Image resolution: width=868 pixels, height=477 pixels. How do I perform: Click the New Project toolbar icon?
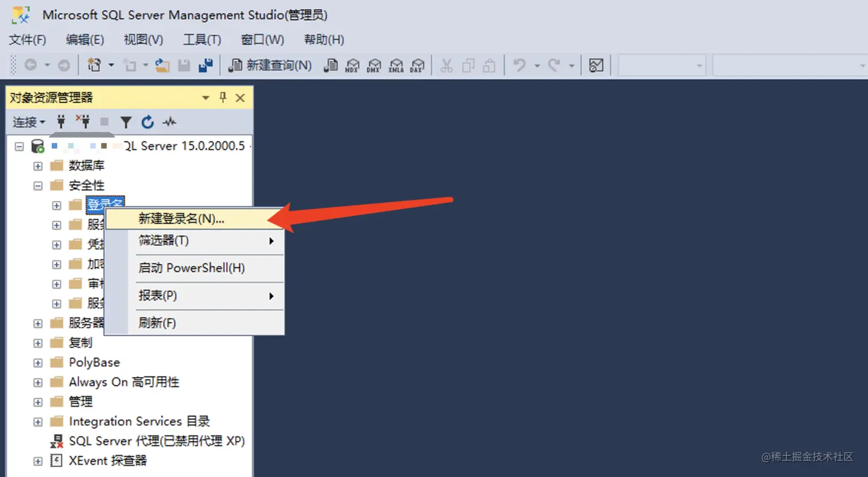(x=94, y=65)
